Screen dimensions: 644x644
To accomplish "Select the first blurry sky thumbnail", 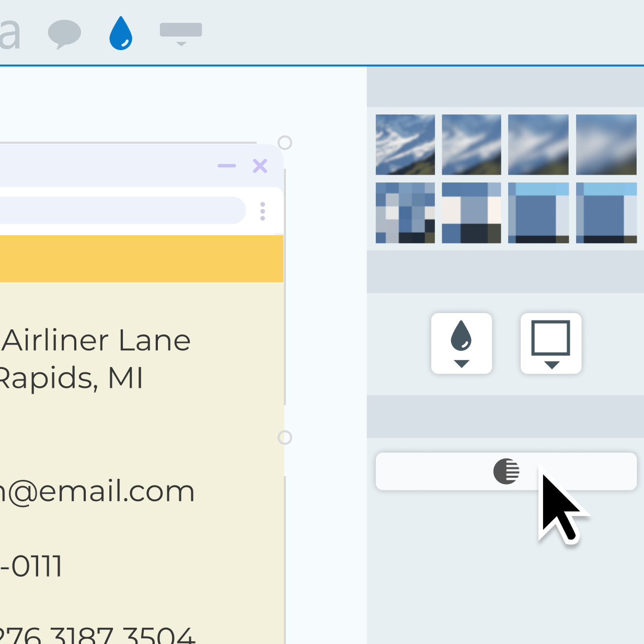I will click(x=405, y=144).
